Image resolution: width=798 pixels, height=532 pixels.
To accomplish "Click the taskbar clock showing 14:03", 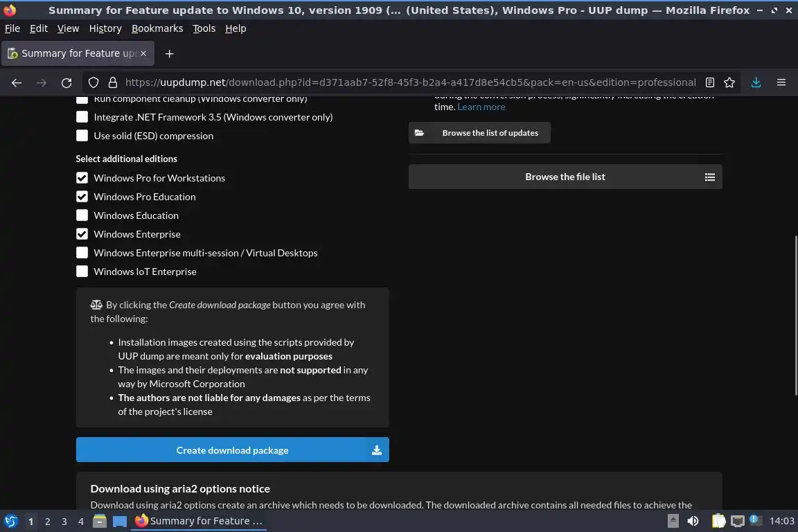I will tap(781, 521).
